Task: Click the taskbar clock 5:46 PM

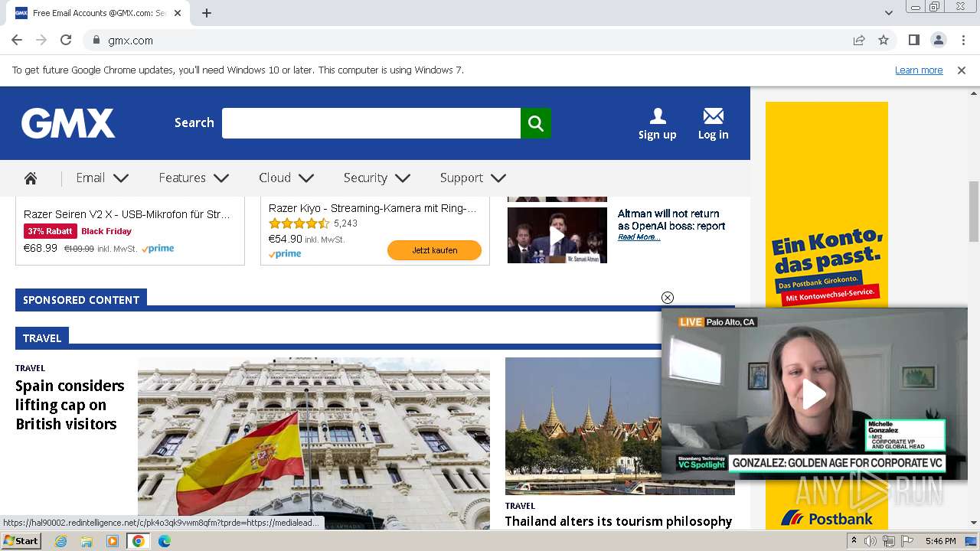Action: coord(940,541)
